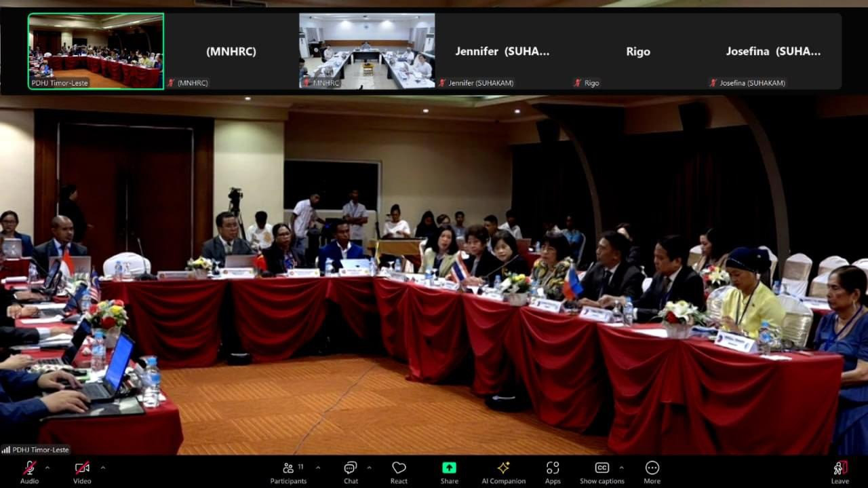Screen dimensions: 868x488
Task: Expand the Chat options chevron
Action: click(369, 468)
